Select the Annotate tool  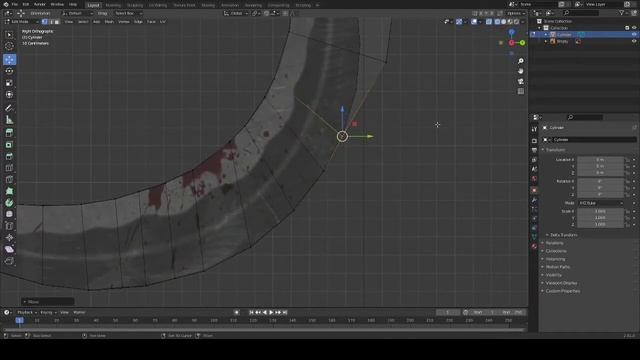pyautogui.click(x=9, y=108)
